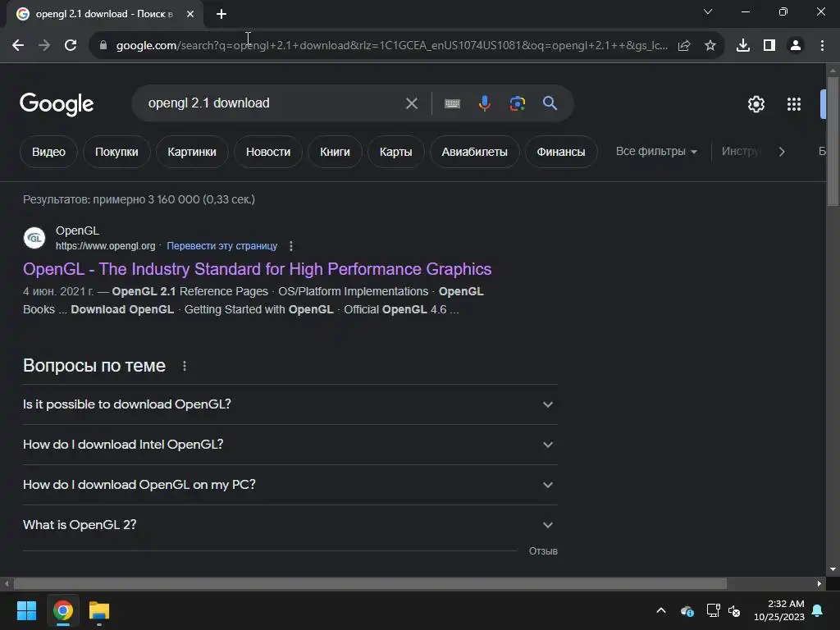Open the Chrome three-dot menu
Image resolution: width=840 pixels, height=630 pixels.
822,46
